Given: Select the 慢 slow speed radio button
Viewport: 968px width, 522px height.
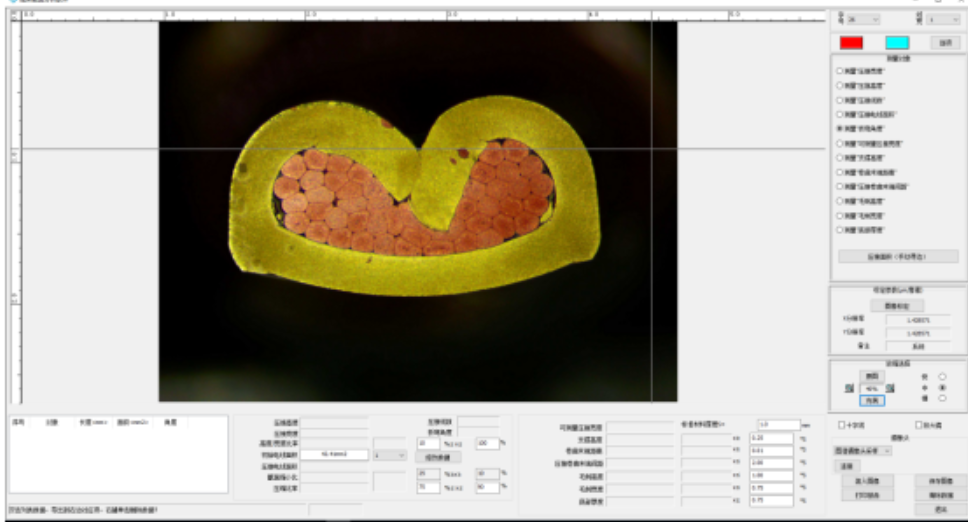Looking at the screenshot, I should [941, 398].
